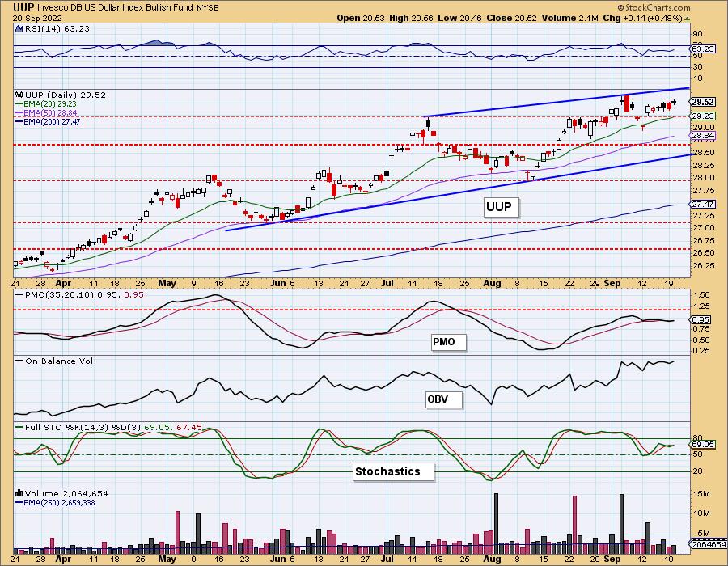Click the navy EMA(200) legend line swatch
The image size is (728, 566).
(19, 121)
